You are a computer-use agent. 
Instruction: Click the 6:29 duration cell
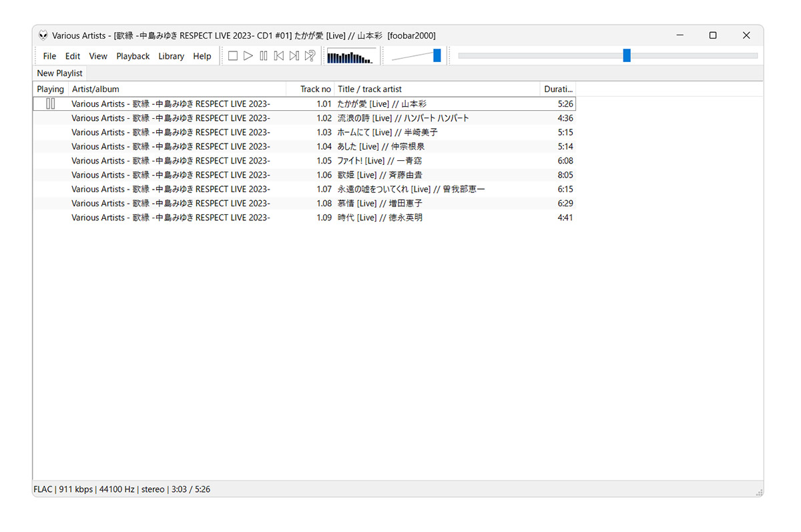565,204
